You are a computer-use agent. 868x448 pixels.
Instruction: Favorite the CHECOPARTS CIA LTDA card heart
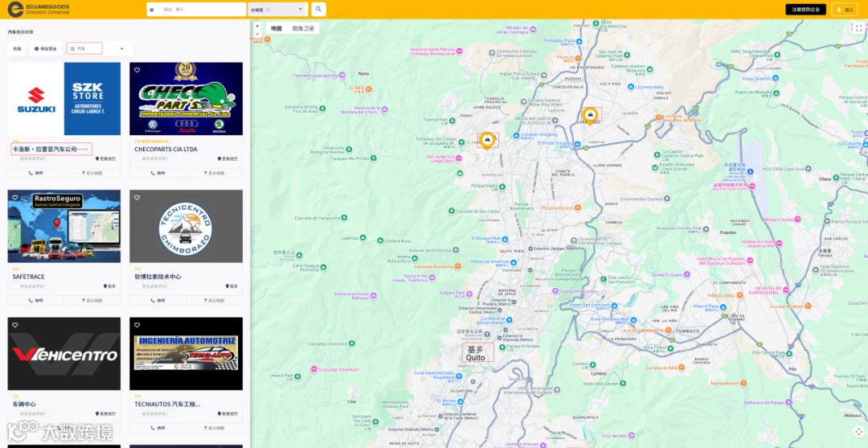coord(137,70)
